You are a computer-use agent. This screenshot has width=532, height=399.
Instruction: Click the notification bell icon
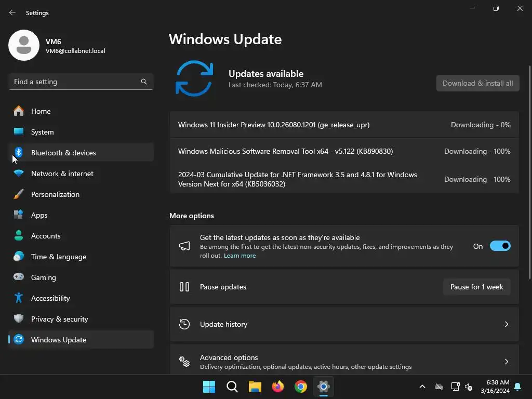coord(518,387)
